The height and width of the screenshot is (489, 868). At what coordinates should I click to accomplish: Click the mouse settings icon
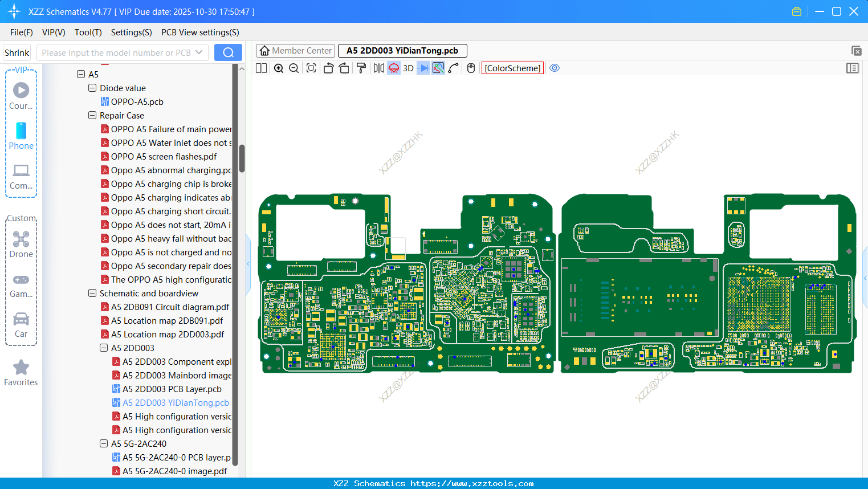(x=471, y=68)
